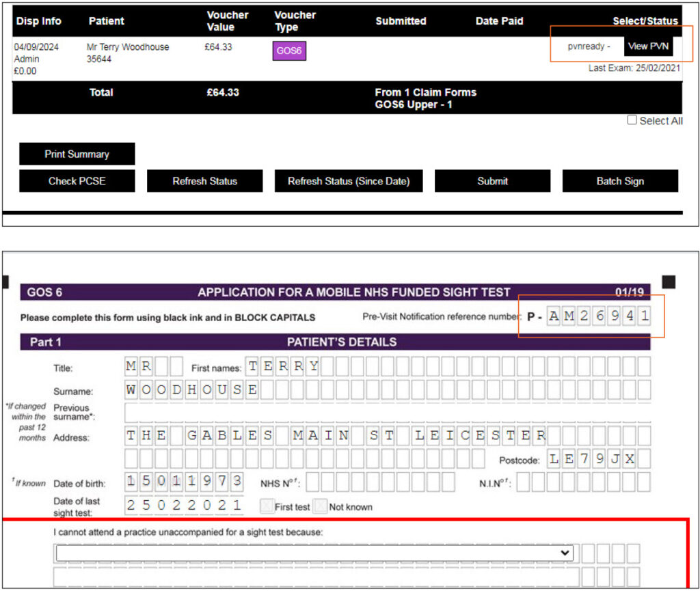Open the cannot attend reason dropdown
The image size is (700, 591).
pyautogui.click(x=314, y=552)
